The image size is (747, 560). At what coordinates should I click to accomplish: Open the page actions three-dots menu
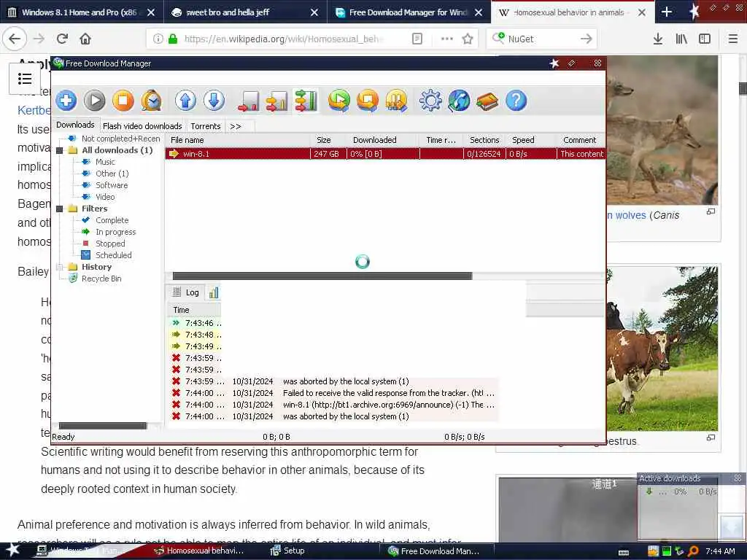coord(446,39)
